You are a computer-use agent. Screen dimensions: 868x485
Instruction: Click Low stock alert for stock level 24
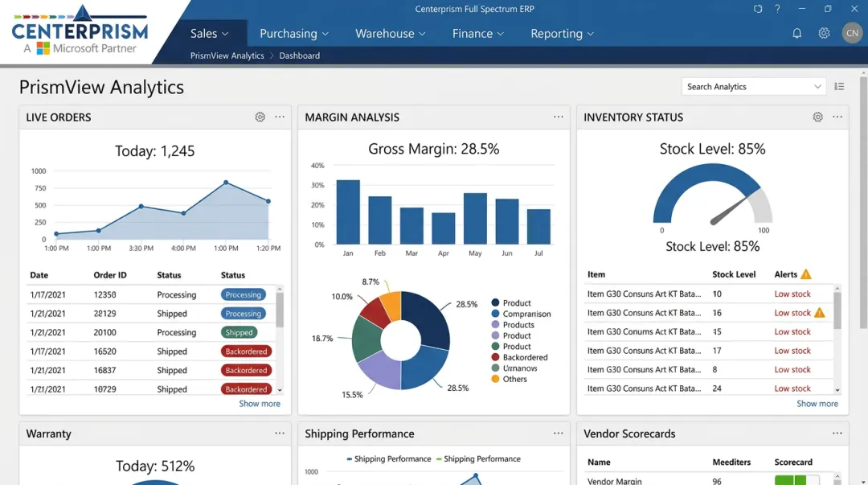tap(792, 388)
